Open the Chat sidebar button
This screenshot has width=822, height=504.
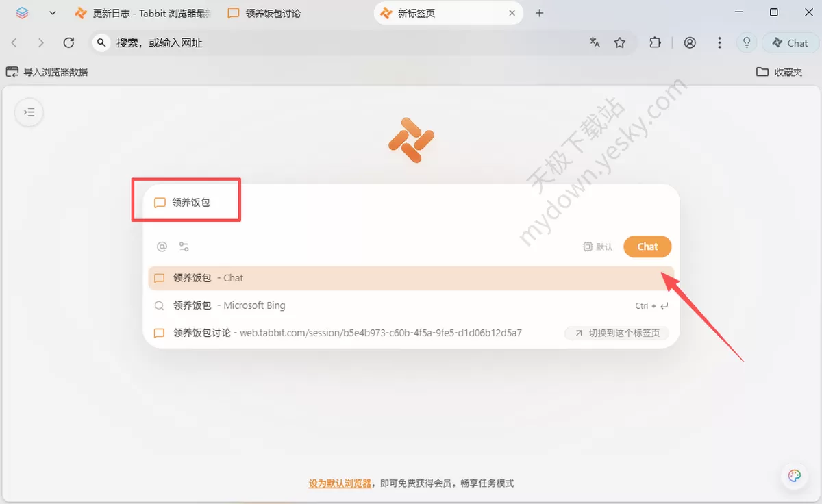point(790,42)
